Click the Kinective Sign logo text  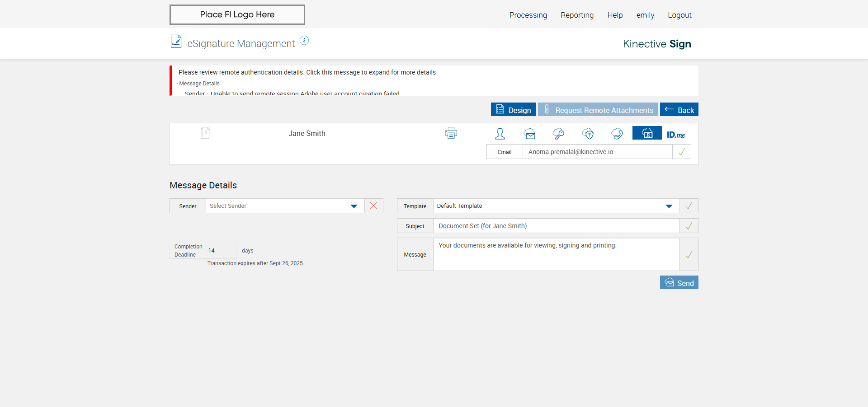tap(657, 44)
